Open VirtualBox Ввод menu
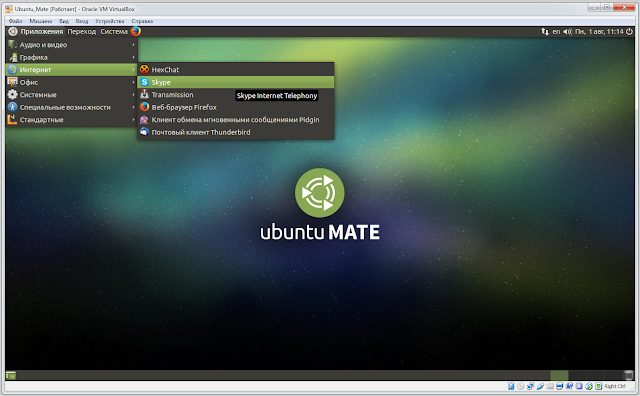The image size is (640, 396). 82,21
